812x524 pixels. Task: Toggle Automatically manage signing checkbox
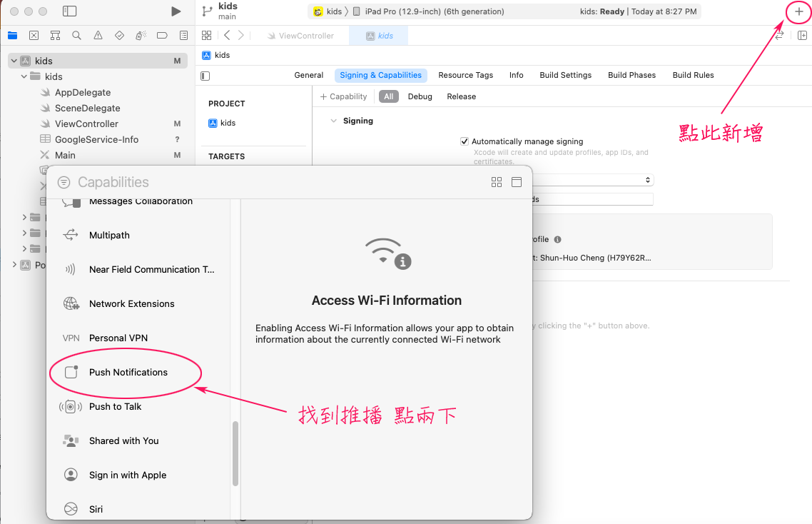tap(465, 141)
